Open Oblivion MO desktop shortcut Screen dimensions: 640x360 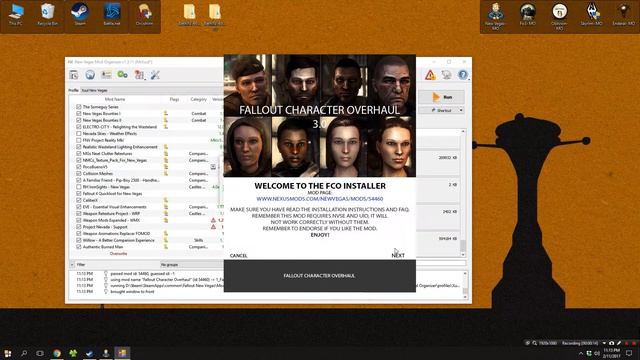pos(560,16)
